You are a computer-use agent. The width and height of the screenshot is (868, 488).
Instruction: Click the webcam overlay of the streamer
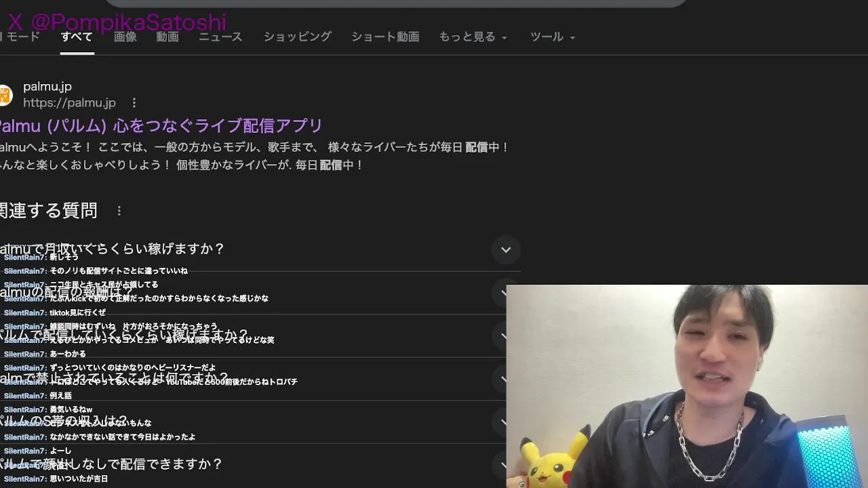point(687,386)
